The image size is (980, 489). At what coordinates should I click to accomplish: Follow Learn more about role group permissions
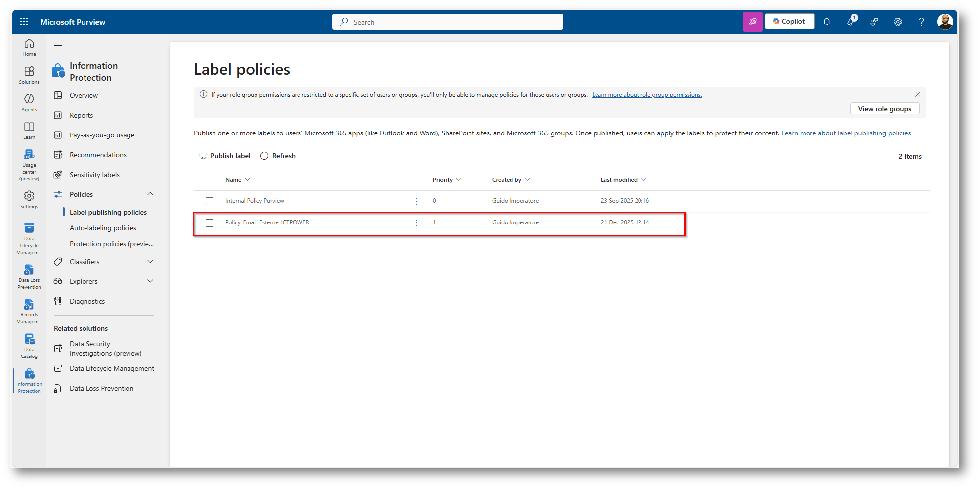[x=647, y=95]
